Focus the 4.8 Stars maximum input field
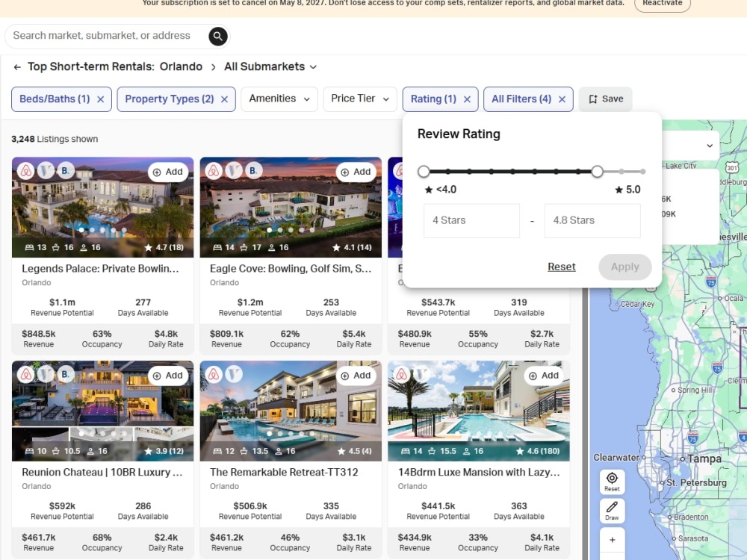The width and height of the screenshot is (747, 560). (x=592, y=220)
